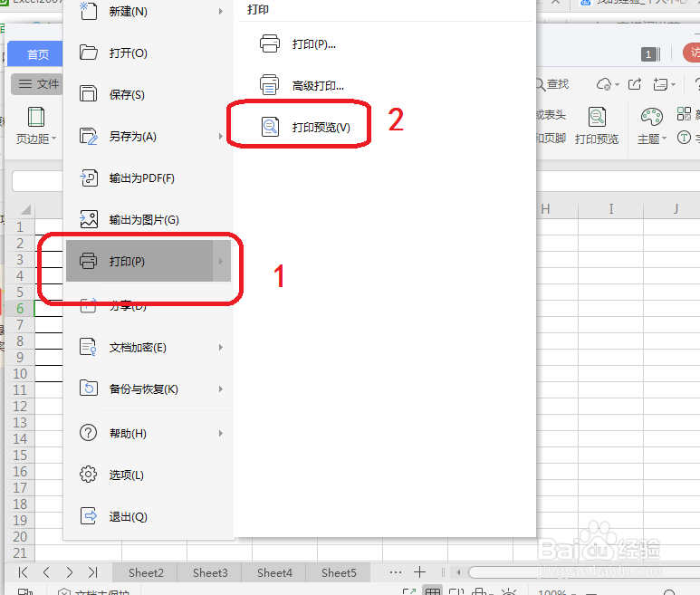The height and width of the screenshot is (595, 700).
Task: Open 备份与恢复(K) menu entry
Action: tap(148, 389)
